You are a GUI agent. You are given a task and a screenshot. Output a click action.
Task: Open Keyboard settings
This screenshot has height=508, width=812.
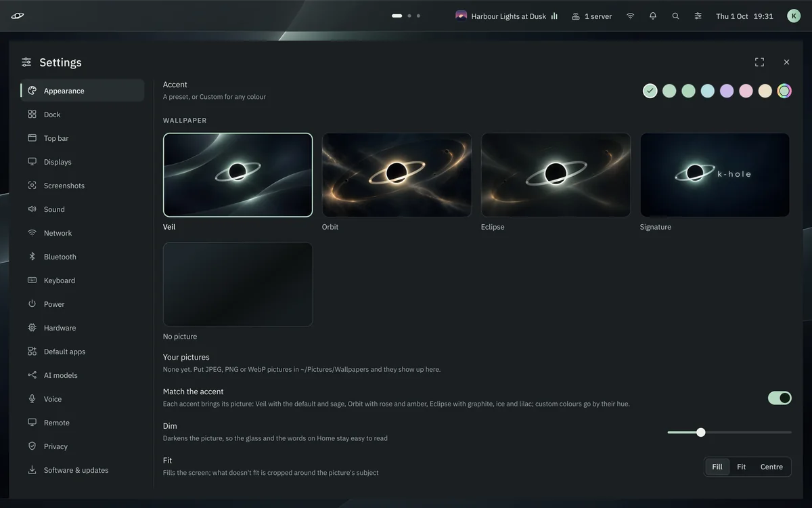pos(82,280)
